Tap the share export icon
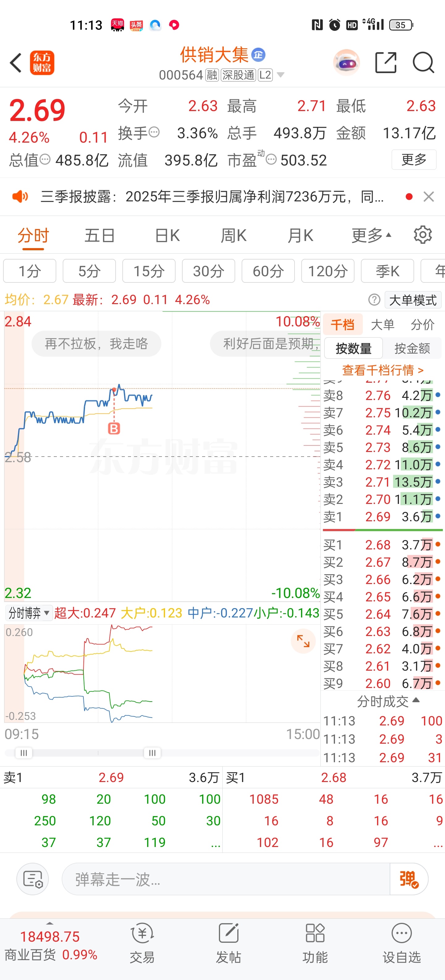445x980 pixels. coord(385,63)
